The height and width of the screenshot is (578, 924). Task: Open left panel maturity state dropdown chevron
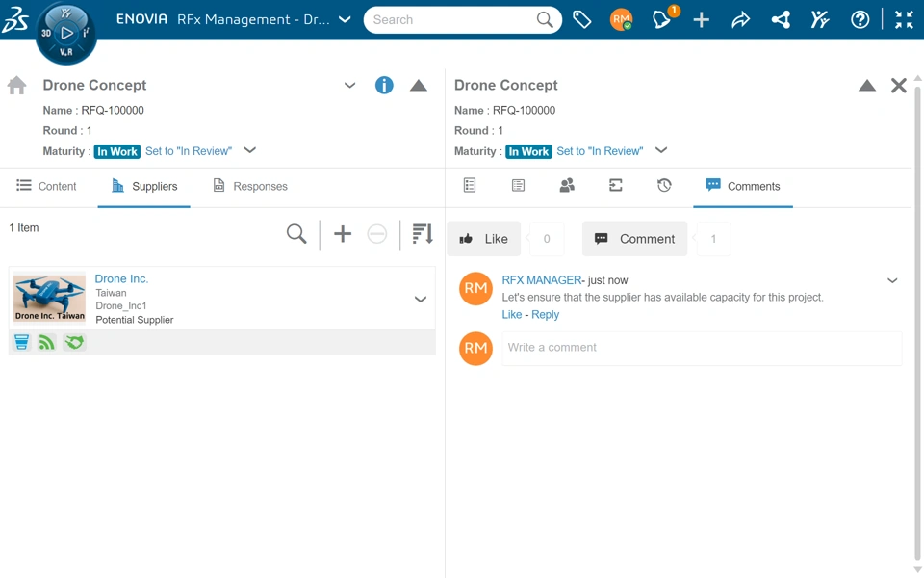(x=250, y=150)
